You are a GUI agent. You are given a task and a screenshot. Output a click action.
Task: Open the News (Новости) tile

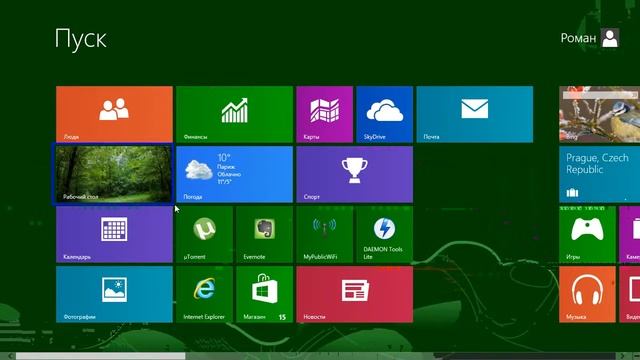355,294
